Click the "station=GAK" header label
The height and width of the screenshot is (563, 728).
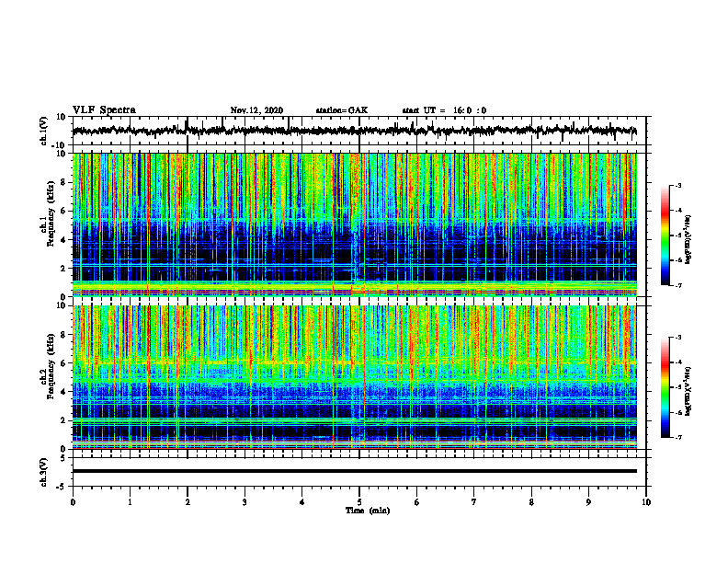(x=342, y=110)
